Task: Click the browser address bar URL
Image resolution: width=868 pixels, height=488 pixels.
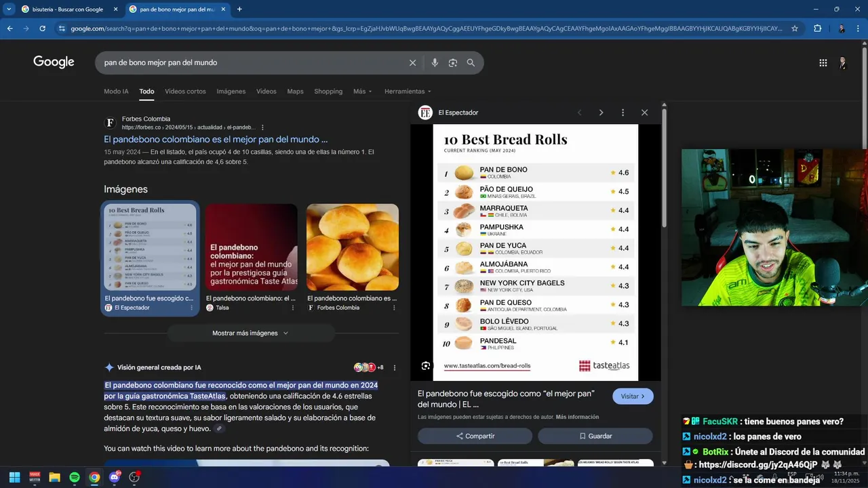Action: [x=426, y=28]
